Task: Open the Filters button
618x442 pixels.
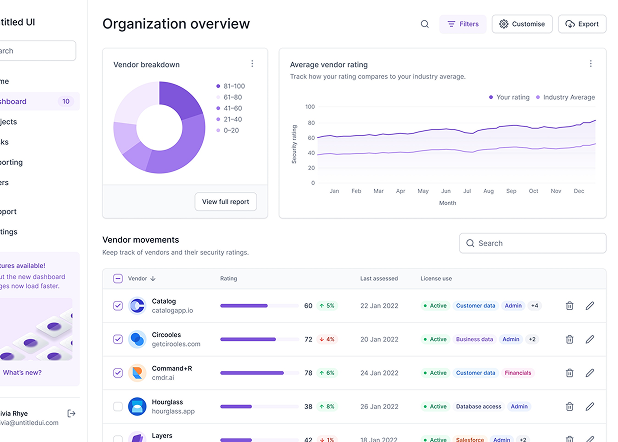Action: pyautogui.click(x=463, y=24)
